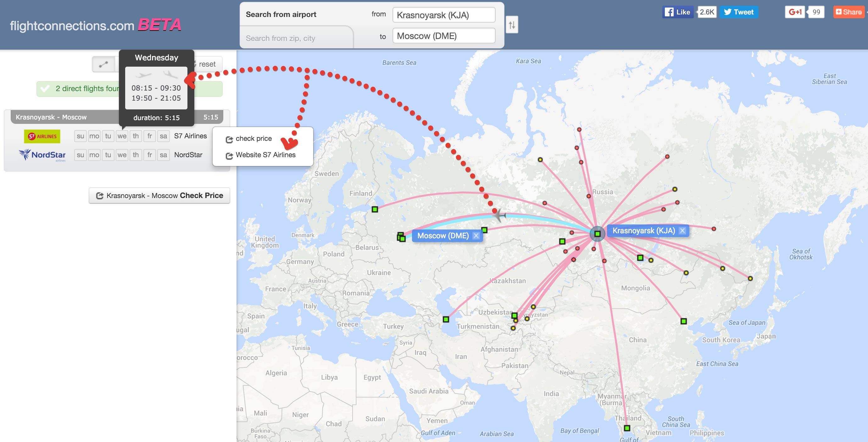Click the swap origin/destination icon
The image size is (868, 442).
[x=511, y=24]
